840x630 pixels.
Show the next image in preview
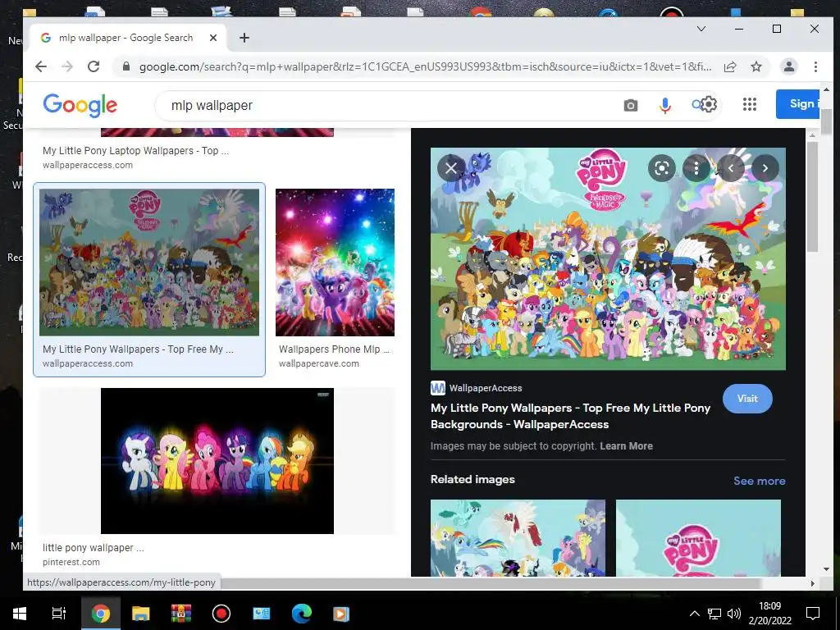765,168
